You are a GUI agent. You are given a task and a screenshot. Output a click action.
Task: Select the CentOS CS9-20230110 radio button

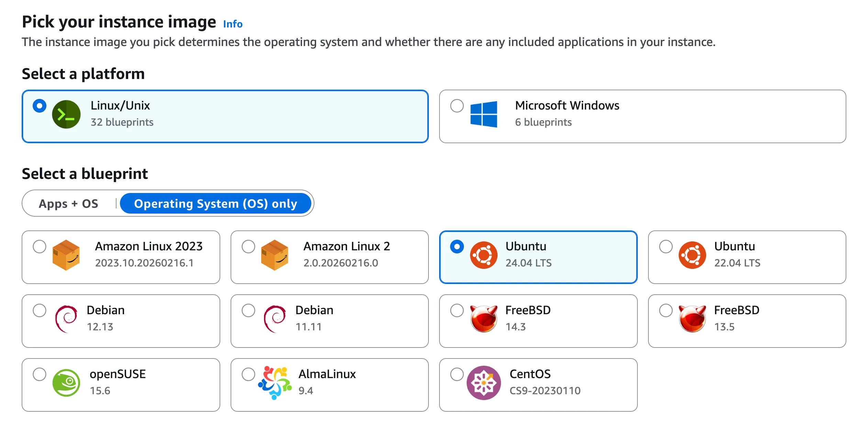coord(457,374)
